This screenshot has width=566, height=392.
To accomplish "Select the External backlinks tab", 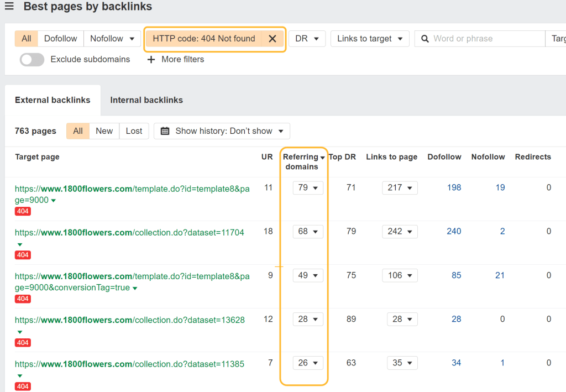I will pyautogui.click(x=53, y=100).
